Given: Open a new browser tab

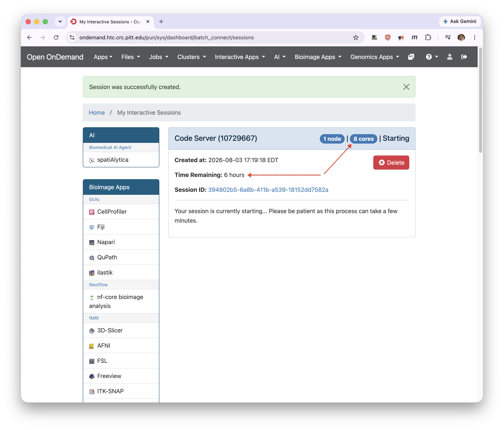Looking at the screenshot, I should (x=161, y=22).
